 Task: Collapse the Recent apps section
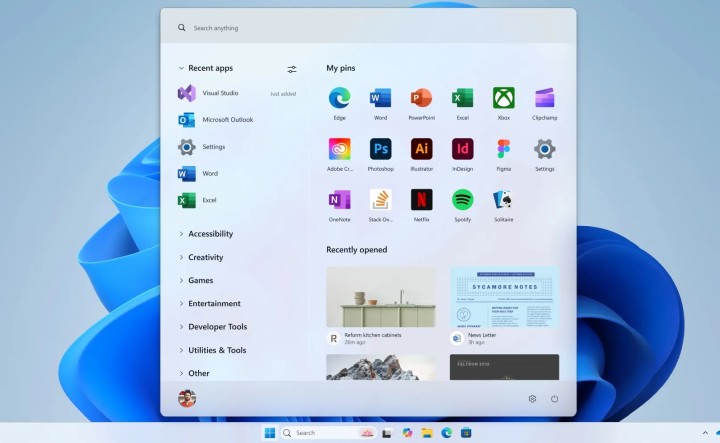(181, 69)
